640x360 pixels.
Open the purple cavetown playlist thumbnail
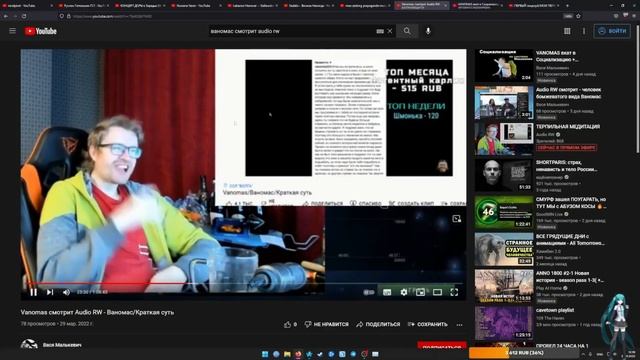pyautogui.click(x=504, y=322)
